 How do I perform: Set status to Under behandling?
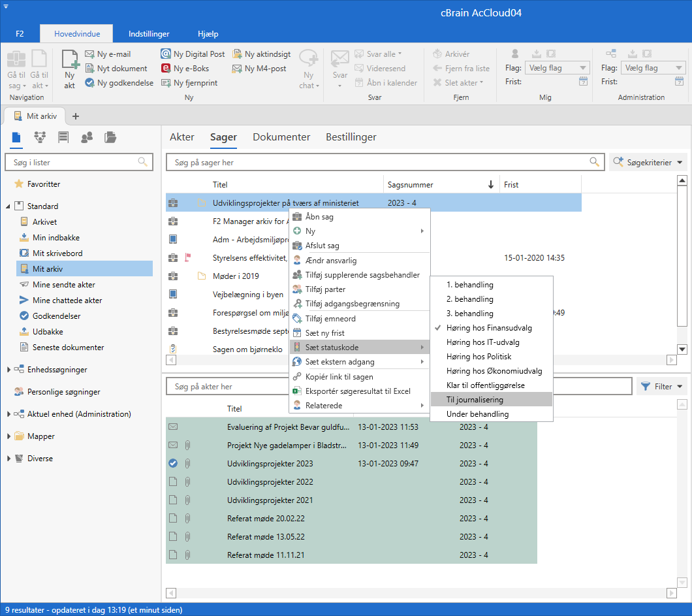tap(477, 414)
